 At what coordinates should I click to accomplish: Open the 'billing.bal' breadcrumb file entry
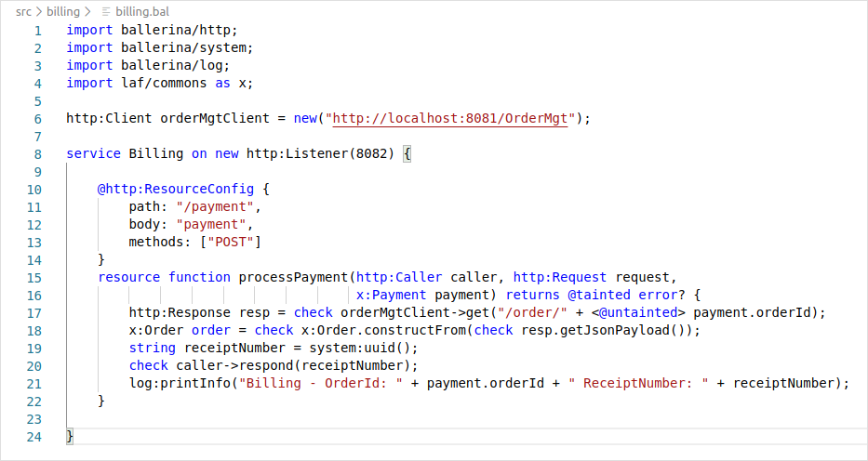pos(142,11)
